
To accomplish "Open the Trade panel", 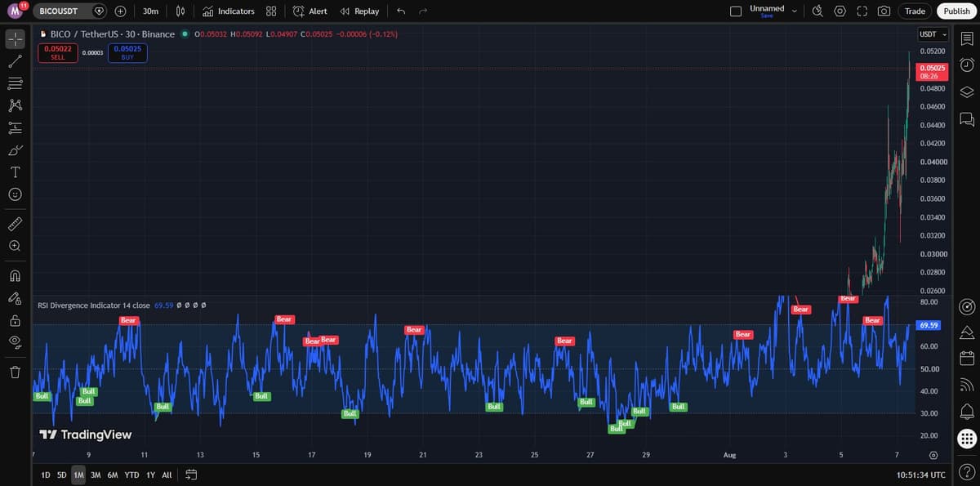I will (x=915, y=11).
